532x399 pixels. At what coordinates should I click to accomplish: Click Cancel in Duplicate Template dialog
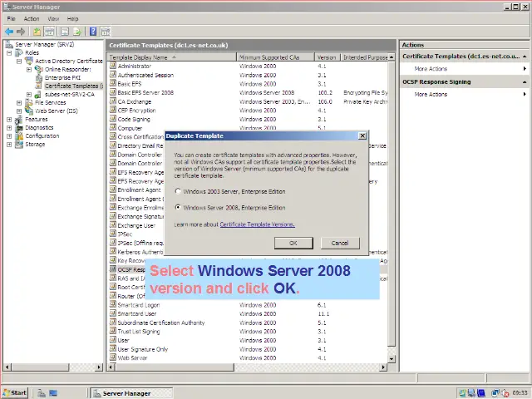pyautogui.click(x=340, y=243)
